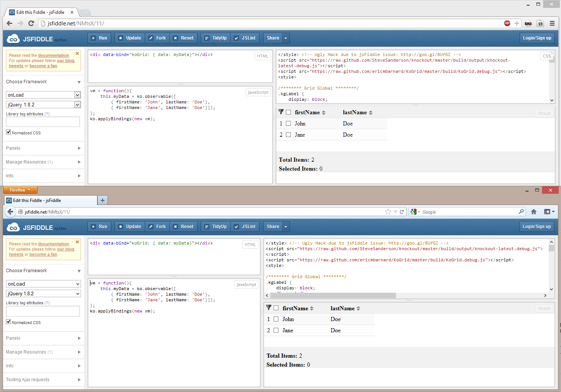Click the search magnifier in Firefox's search box

point(521,212)
